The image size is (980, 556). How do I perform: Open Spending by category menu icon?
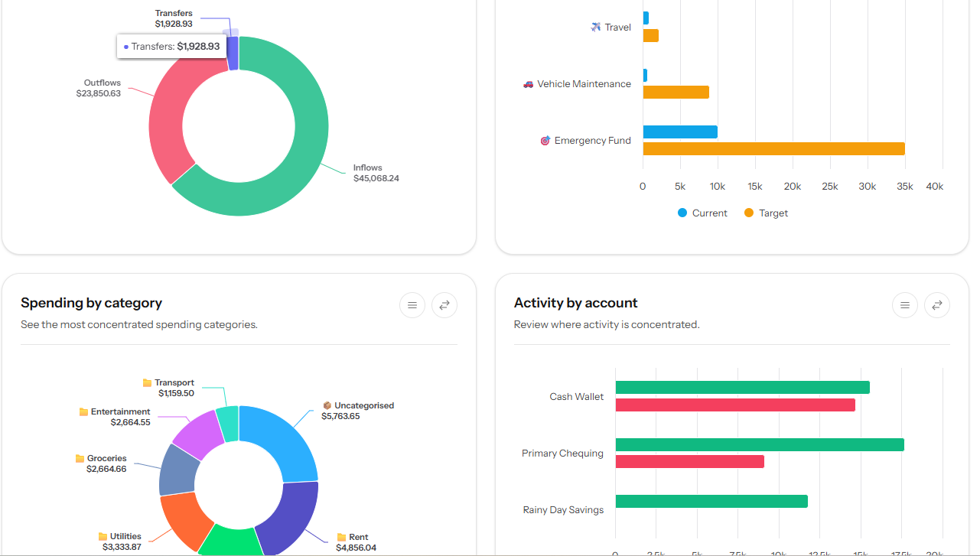pyautogui.click(x=412, y=305)
